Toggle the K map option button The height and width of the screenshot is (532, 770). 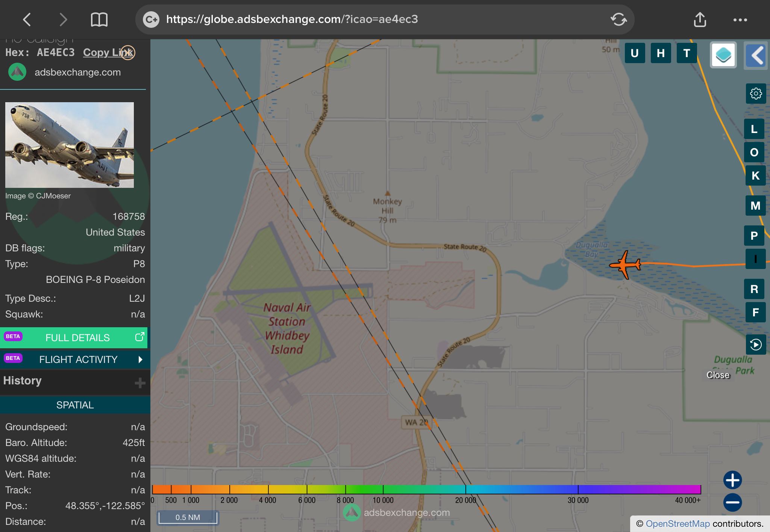[755, 175]
